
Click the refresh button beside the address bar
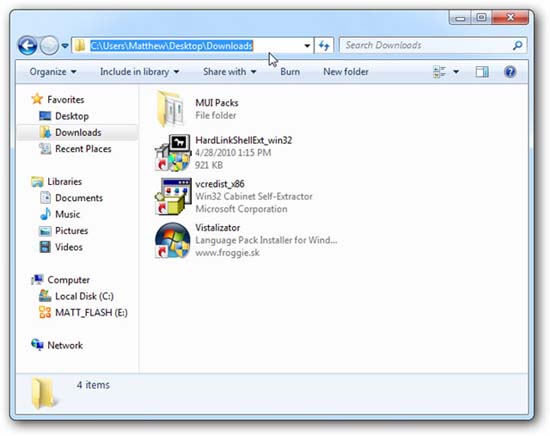pyautogui.click(x=324, y=46)
